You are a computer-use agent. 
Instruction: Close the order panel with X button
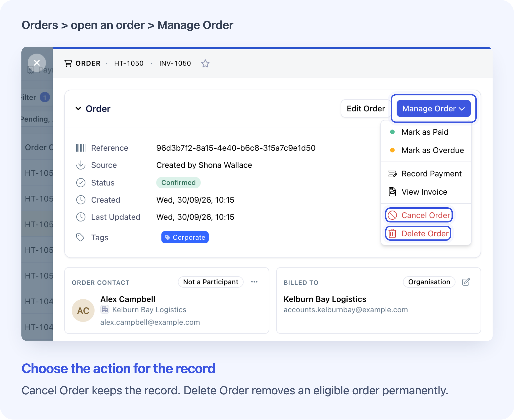(x=37, y=63)
